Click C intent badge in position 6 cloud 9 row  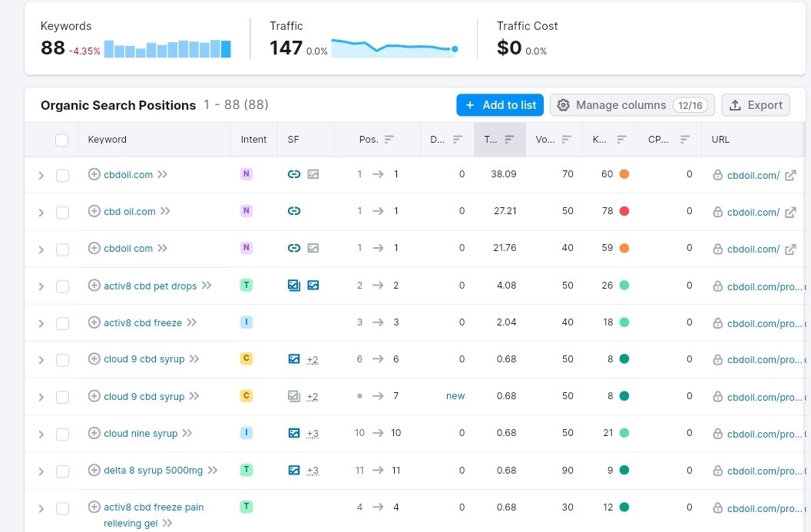point(247,359)
